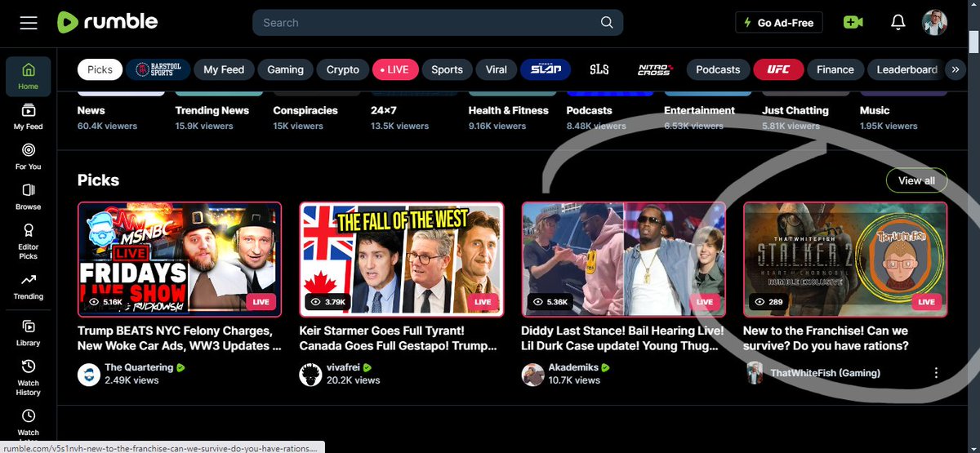Select the Viral chip
The image size is (980, 453).
pyautogui.click(x=496, y=69)
